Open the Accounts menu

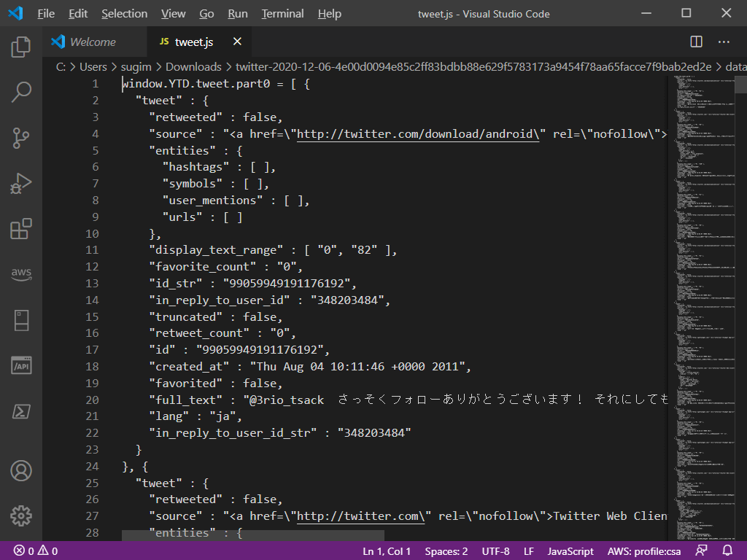pos(21,470)
